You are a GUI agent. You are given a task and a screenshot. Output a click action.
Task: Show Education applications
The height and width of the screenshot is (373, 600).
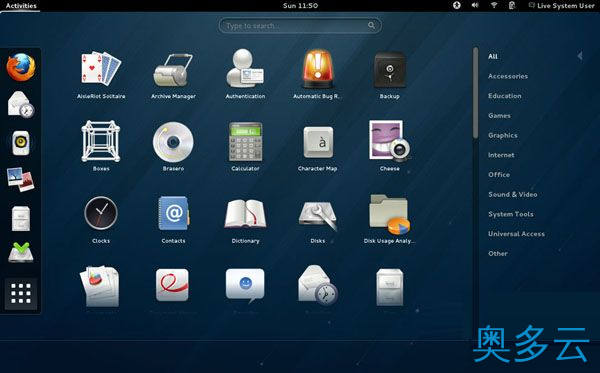[x=505, y=96]
